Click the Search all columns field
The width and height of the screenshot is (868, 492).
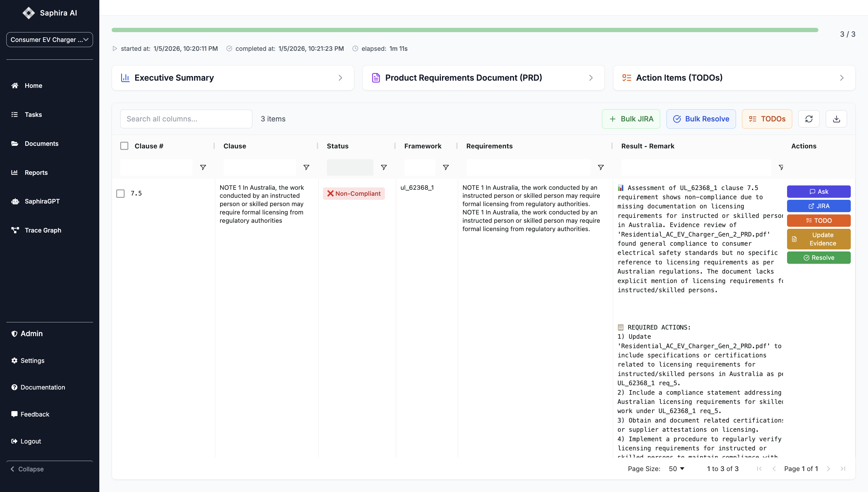tap(186, 119)
